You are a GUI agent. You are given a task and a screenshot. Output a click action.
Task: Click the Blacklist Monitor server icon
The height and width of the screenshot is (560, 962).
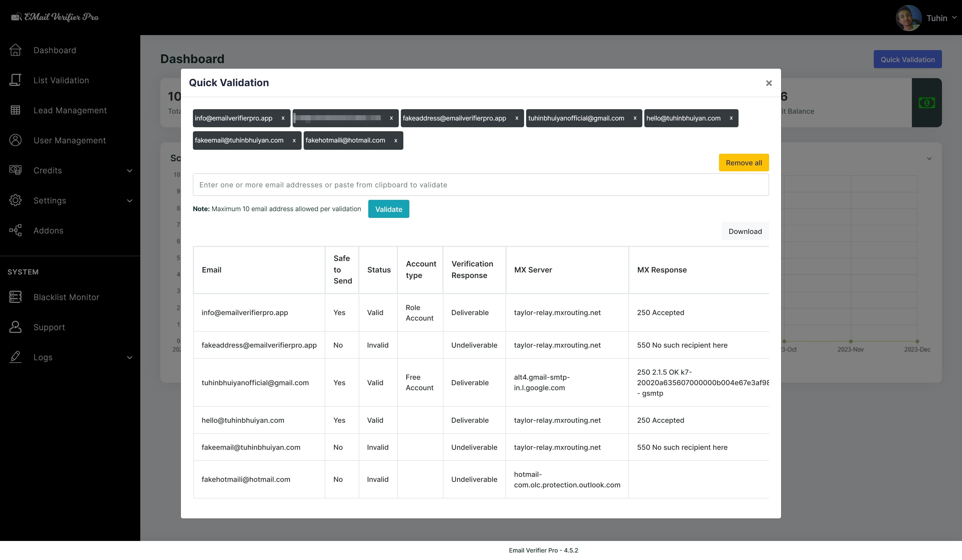pos(15,297)
